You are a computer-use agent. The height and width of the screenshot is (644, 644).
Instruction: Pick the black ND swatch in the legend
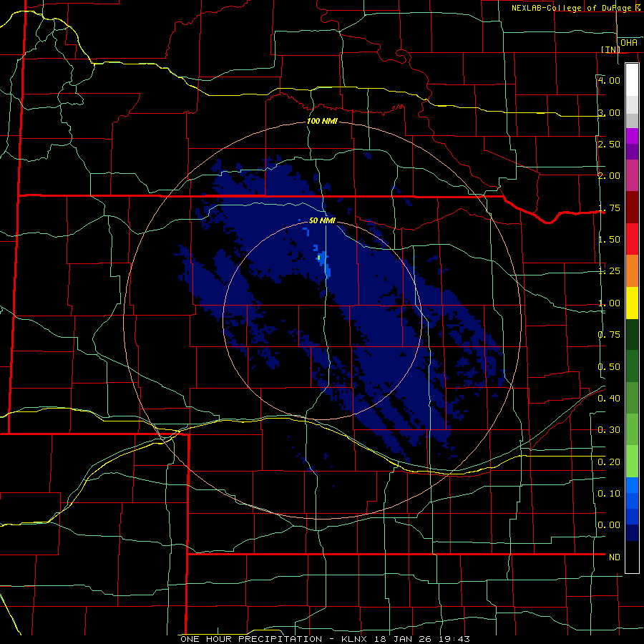click(x=632, y=557)
